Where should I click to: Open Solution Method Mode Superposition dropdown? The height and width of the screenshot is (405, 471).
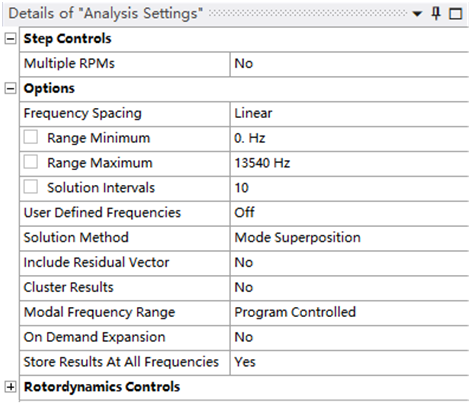point(349,238)
